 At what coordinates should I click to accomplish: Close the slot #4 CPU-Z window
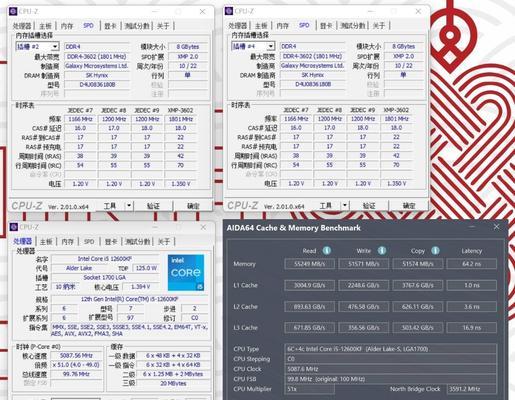(418, 11)
